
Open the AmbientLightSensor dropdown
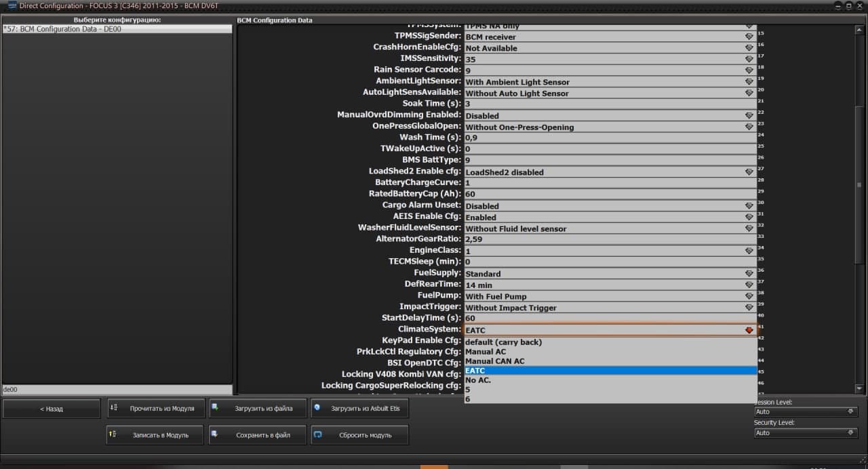point(749,82)
